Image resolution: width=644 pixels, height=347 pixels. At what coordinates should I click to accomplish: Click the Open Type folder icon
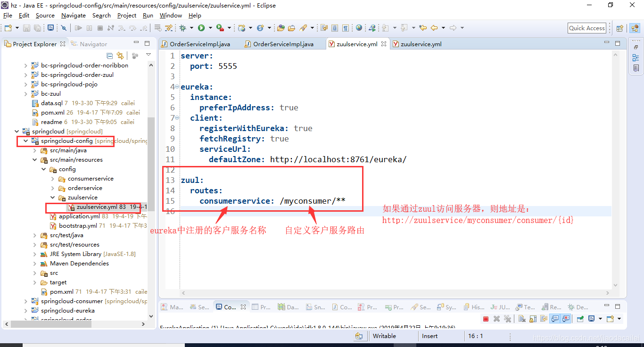281,28
